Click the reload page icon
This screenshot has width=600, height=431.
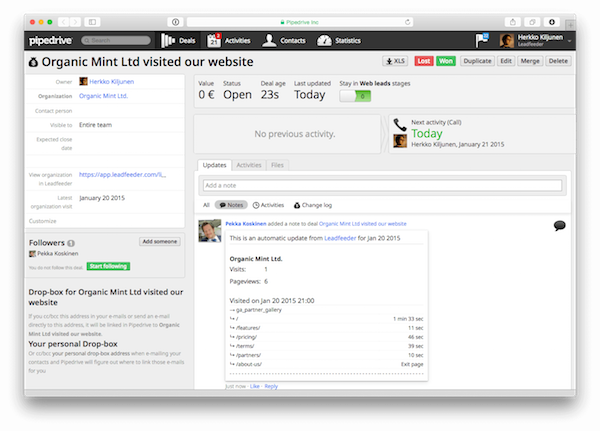408,22
